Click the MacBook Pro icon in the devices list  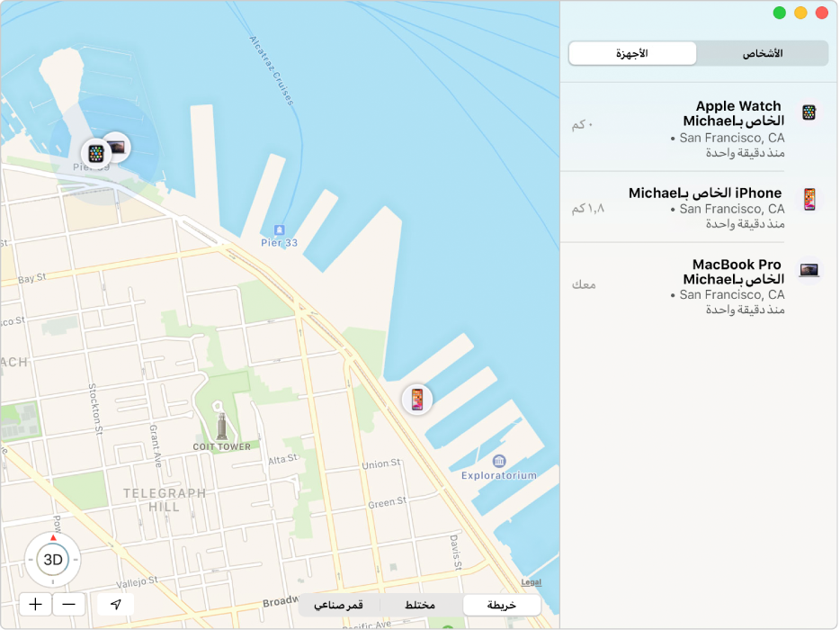[809, 270]
